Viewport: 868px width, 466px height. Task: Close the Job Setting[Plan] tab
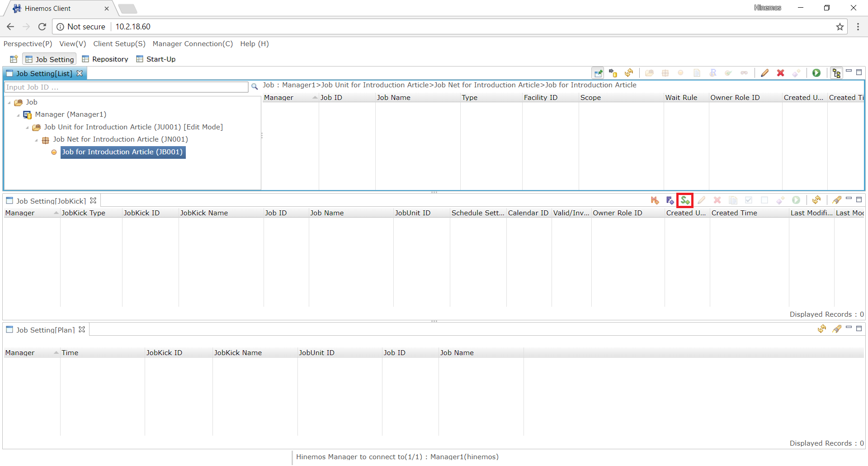(x=82, y=329)
